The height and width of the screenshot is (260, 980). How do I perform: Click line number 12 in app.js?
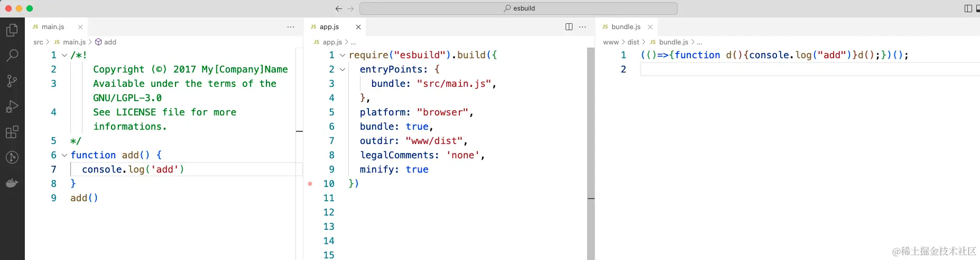click(x=329, y=212)
